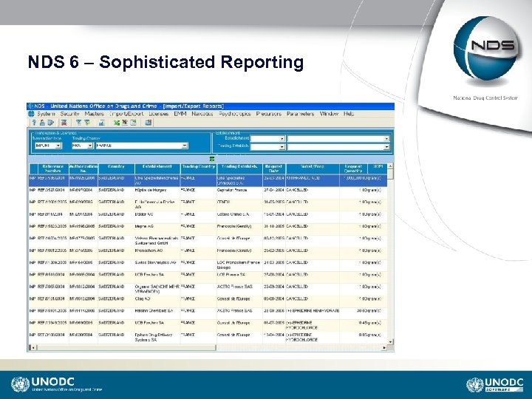
Task: Open the Psychotropics menu
Action: click(235, 114)
